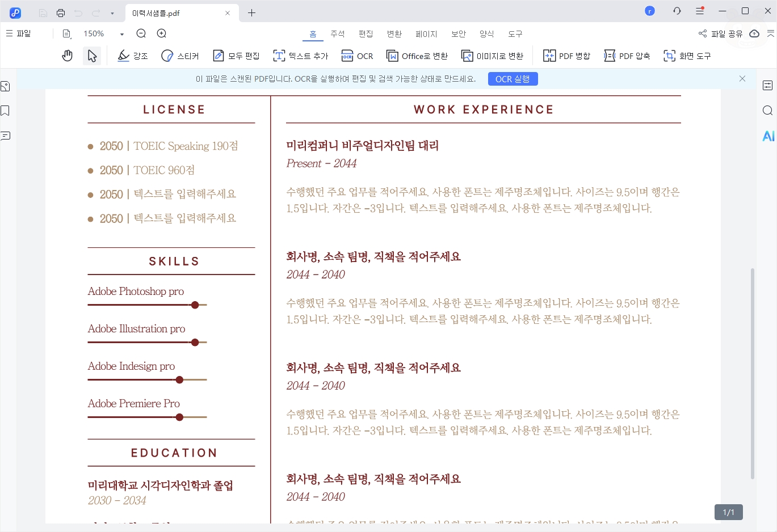777x532 pixels.
Task: Select the hand pan tool
Action: tap(68, 56)
